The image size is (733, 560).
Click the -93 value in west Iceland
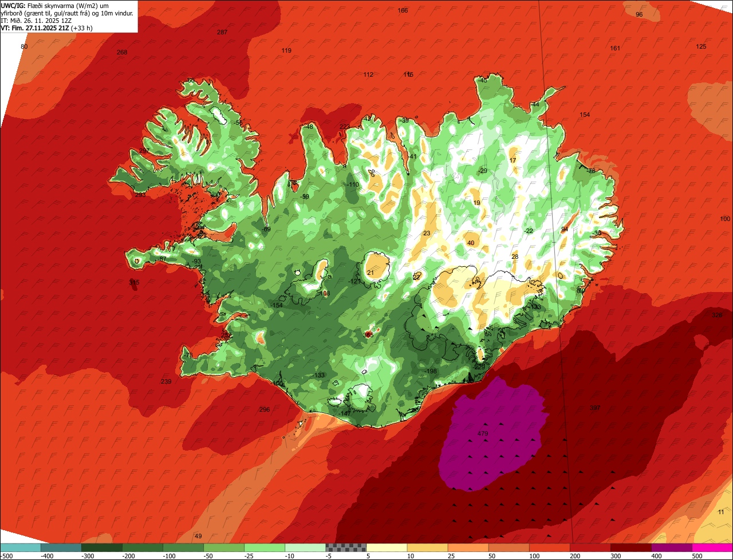click(196, 261)
